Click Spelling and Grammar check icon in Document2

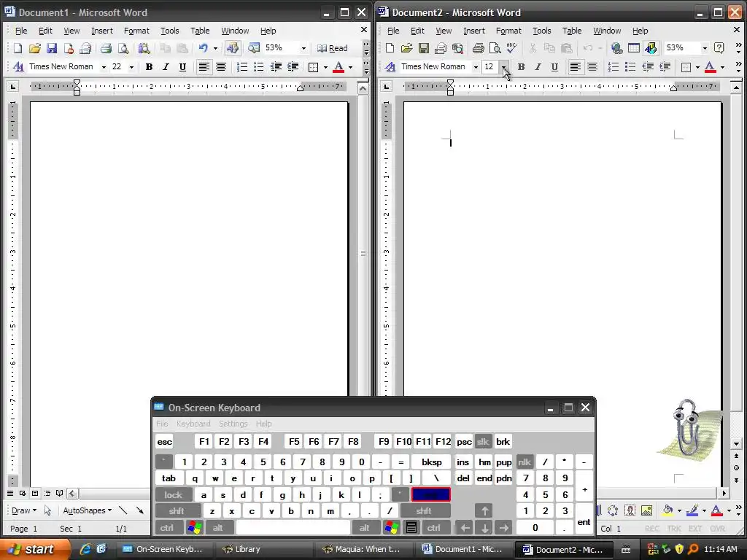coord(511,48)
